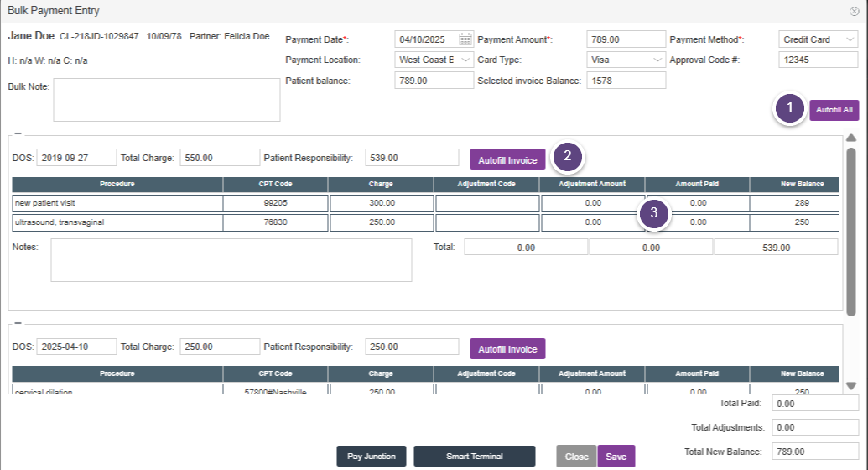The image size is (868, 470).
Task: Click the Pay Junction button
Action: [372, 457]
